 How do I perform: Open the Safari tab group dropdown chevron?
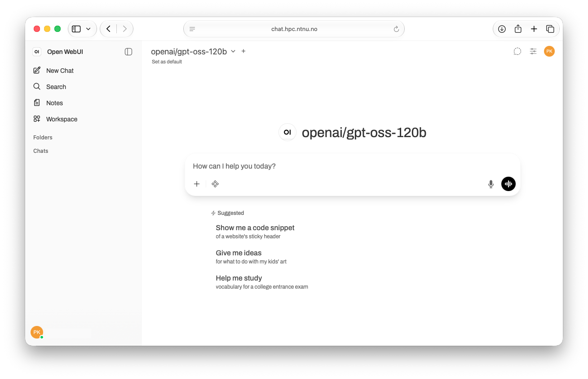(88, 29)
